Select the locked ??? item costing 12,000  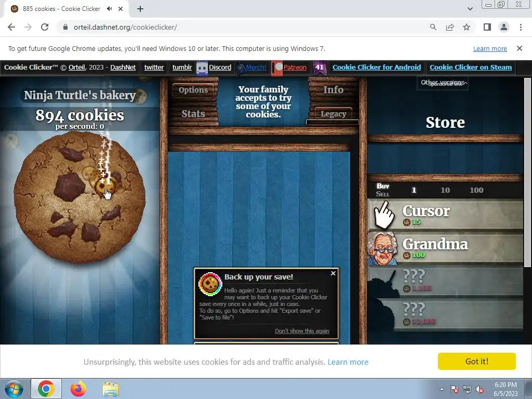445,314
